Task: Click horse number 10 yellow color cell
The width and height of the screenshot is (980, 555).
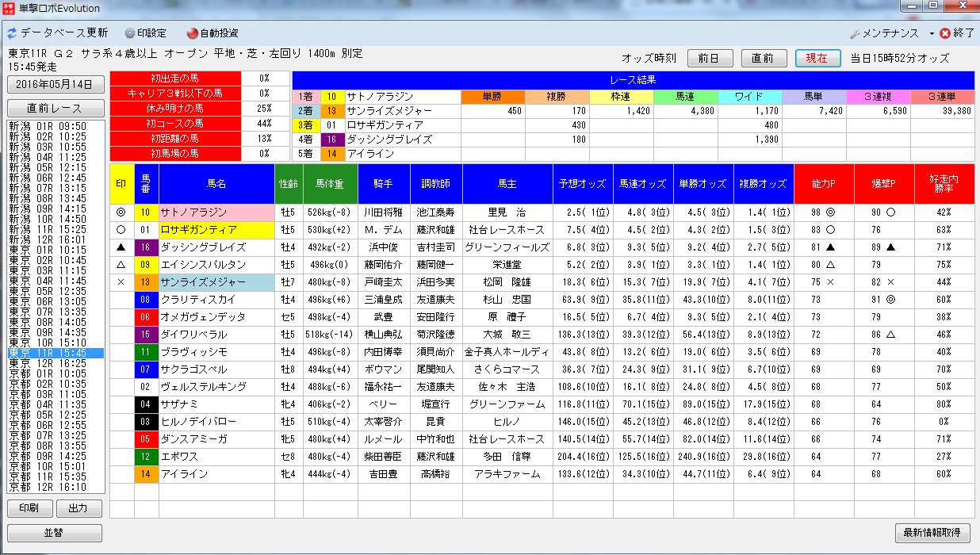Action: pos(146,212)
